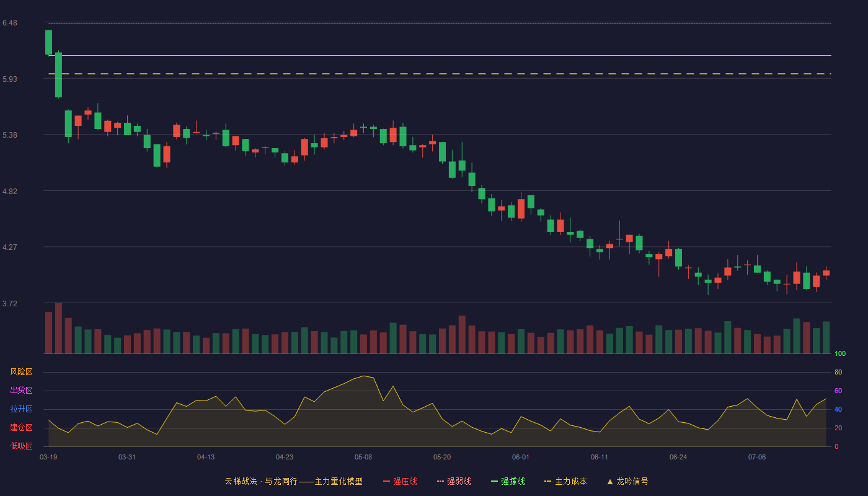Click the red dash icon beside 强压线
868x496 pixels.
pos(386,481)
